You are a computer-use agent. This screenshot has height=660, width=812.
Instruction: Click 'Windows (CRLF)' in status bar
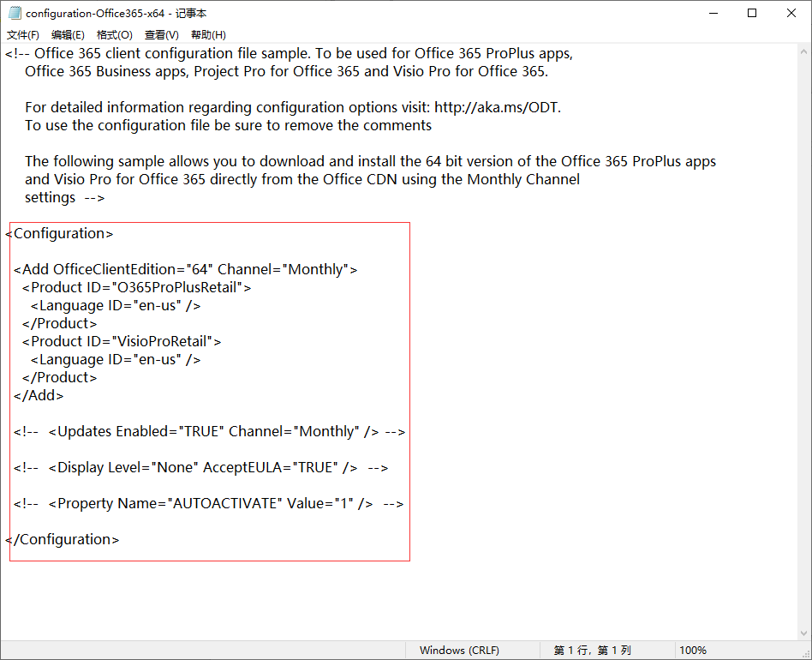click(459, 651)
